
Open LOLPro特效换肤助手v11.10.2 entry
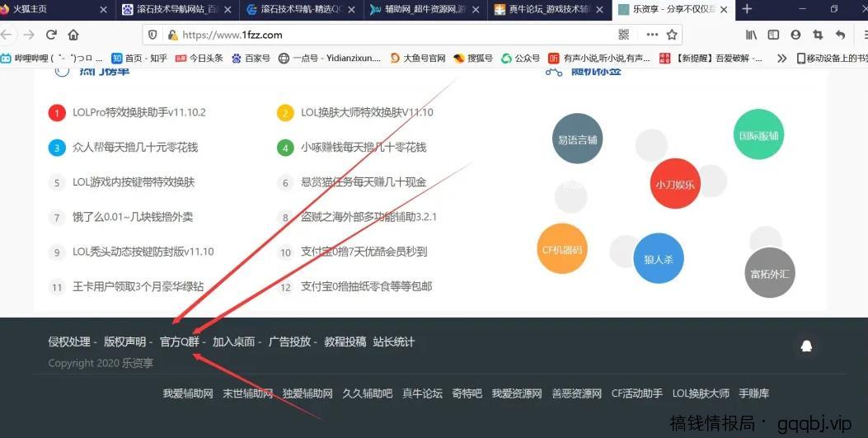(139, 112)
